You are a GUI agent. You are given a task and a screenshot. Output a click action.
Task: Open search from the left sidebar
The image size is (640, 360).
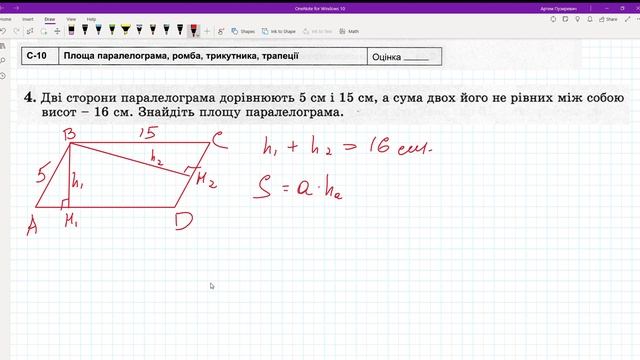tap(3, 61)
